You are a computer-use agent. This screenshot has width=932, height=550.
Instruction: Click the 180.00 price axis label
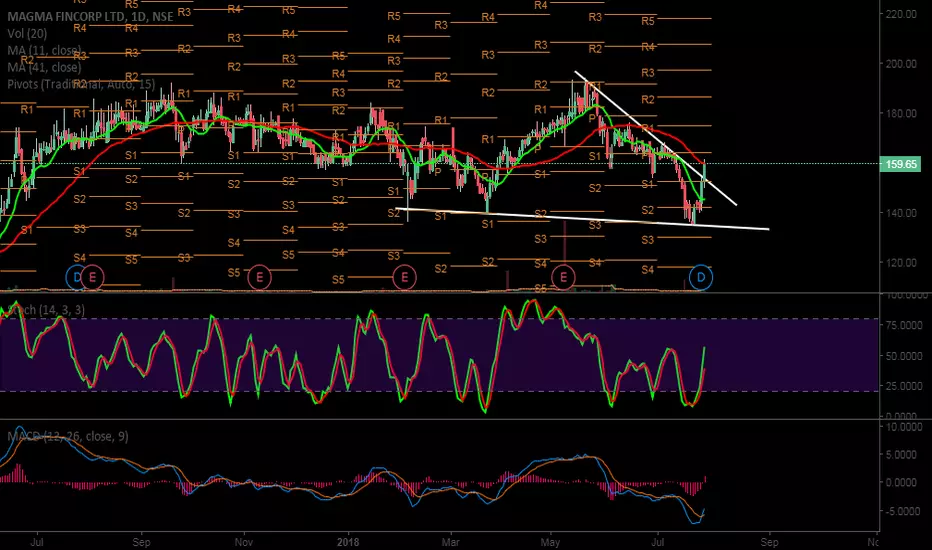900,113
